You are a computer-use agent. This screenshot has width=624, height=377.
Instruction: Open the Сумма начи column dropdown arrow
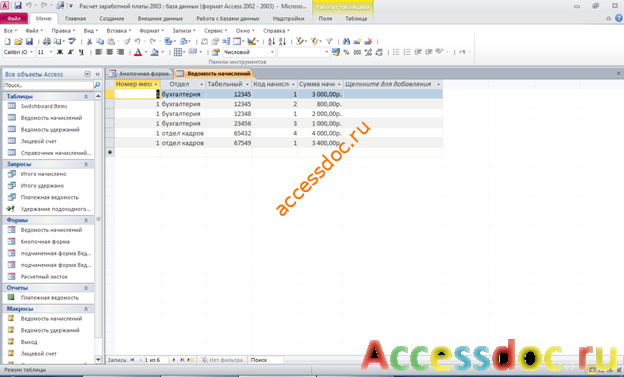click(x=339, y=84)
